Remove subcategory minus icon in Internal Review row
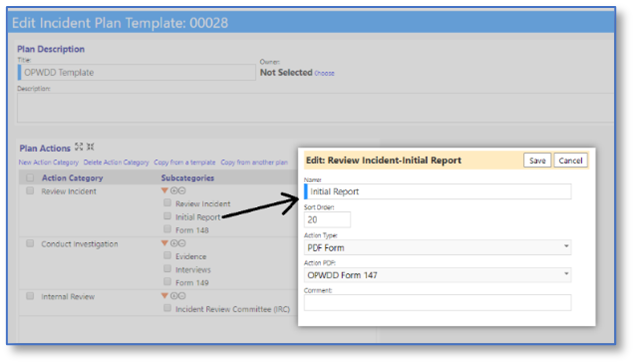Image resolution: width=635 pixels, height=364 pixels. (182, 296)
